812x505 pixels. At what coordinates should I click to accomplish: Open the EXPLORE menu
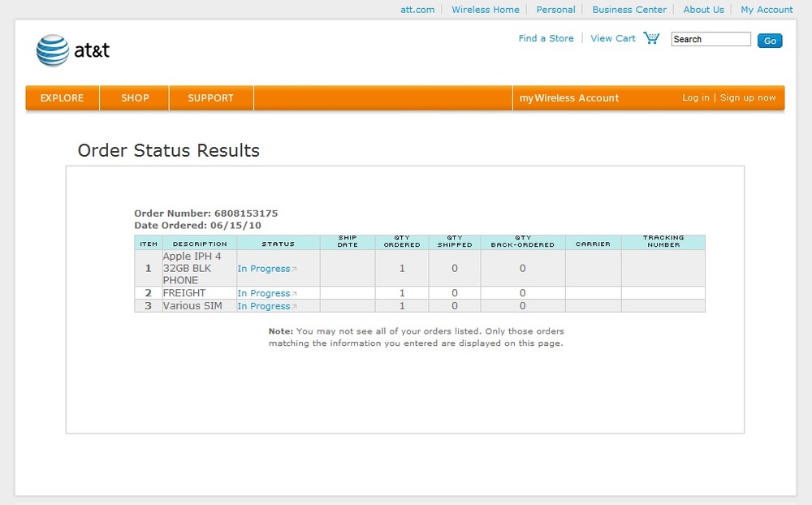(x=63, y=98)
